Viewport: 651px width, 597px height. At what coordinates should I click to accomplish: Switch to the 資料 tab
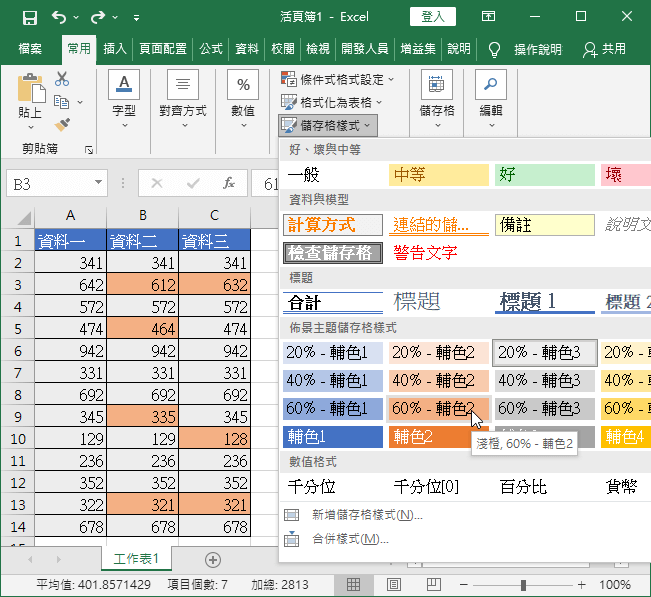[x=247, y=49]
